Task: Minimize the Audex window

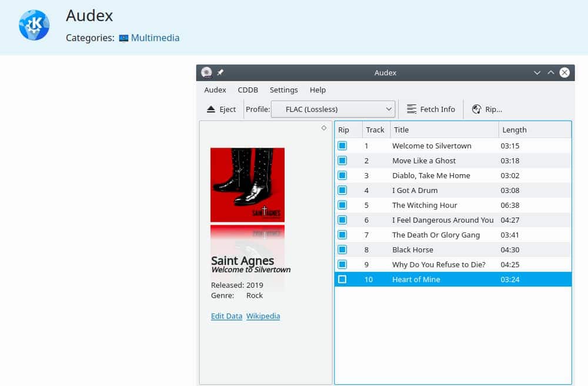Action: pyautogui.click(x=537, y=73)
